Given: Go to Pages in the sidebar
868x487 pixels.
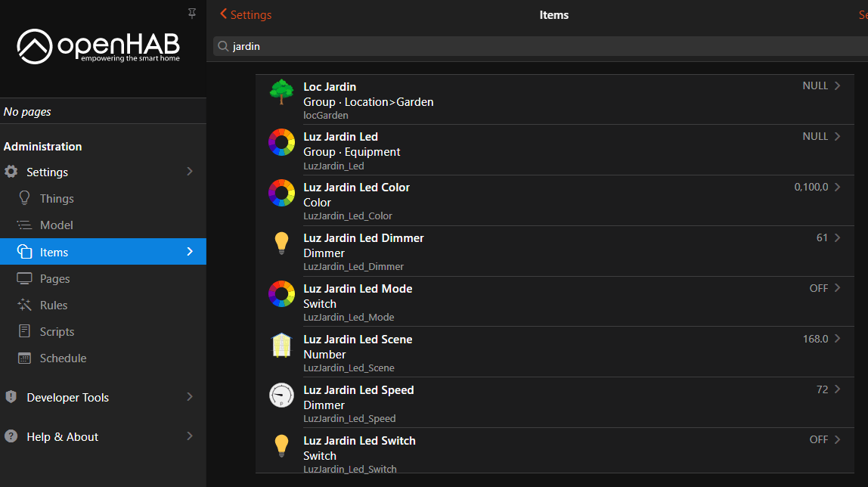Looking at the screenshot, I should click(x=103, y=278).
